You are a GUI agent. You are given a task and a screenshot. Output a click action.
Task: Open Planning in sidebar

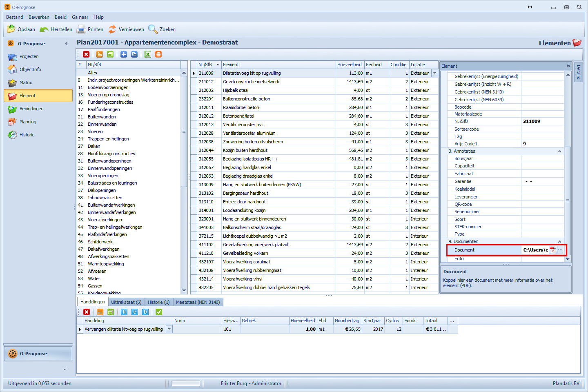click(x=38, y=122)
